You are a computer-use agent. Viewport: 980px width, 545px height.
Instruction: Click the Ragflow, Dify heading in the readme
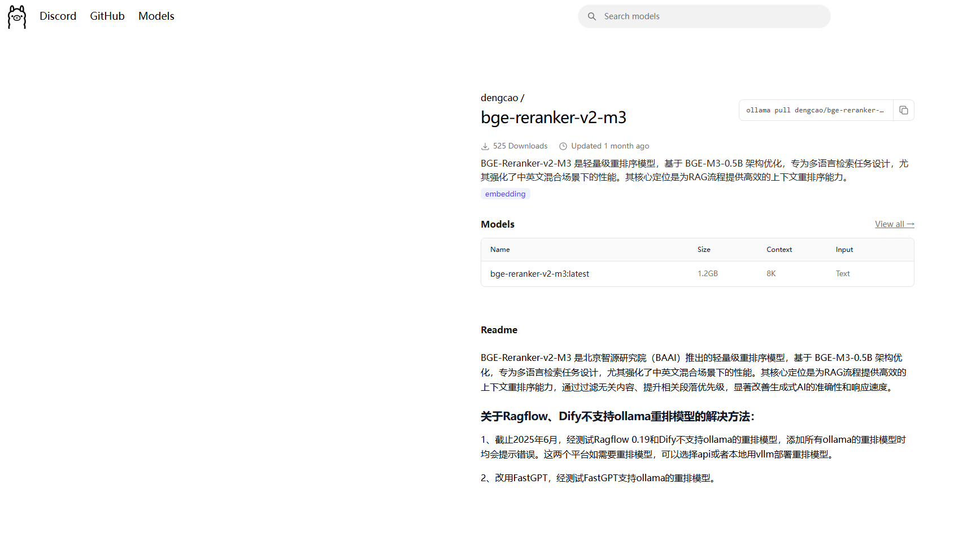click(617, 417)
